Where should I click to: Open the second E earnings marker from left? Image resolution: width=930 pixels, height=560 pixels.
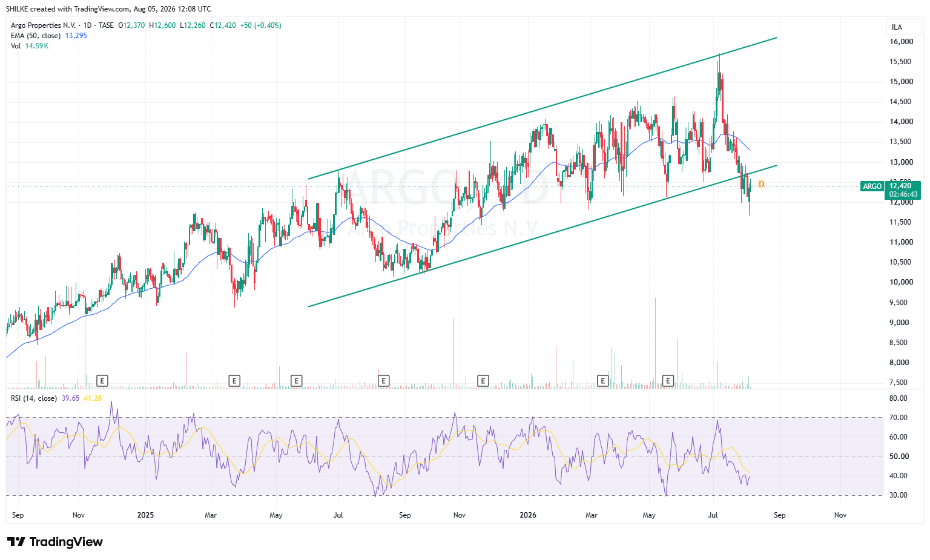234,381
